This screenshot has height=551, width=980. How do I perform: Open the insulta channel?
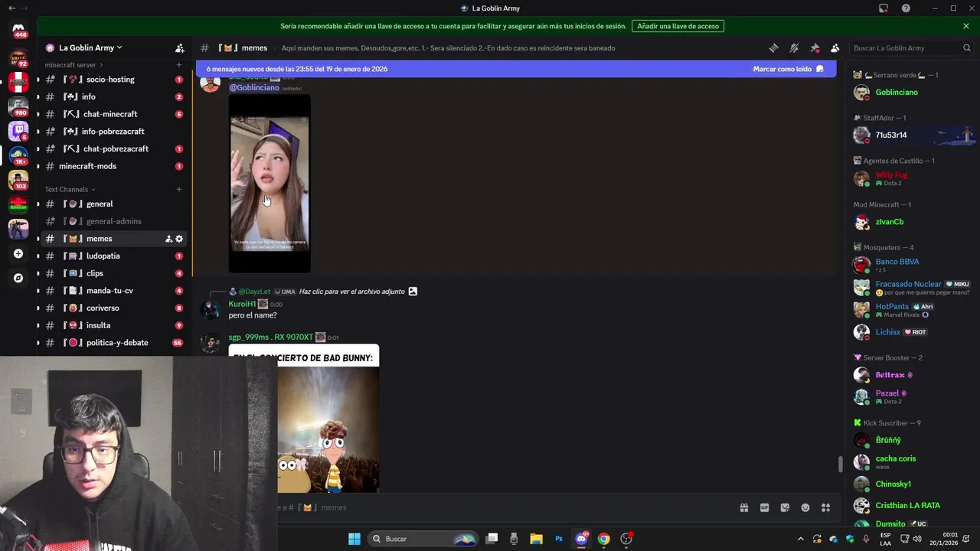click(114, 325)
